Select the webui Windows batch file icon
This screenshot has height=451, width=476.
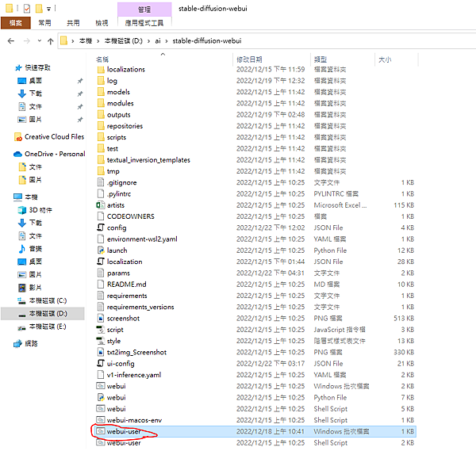(101, 386)
